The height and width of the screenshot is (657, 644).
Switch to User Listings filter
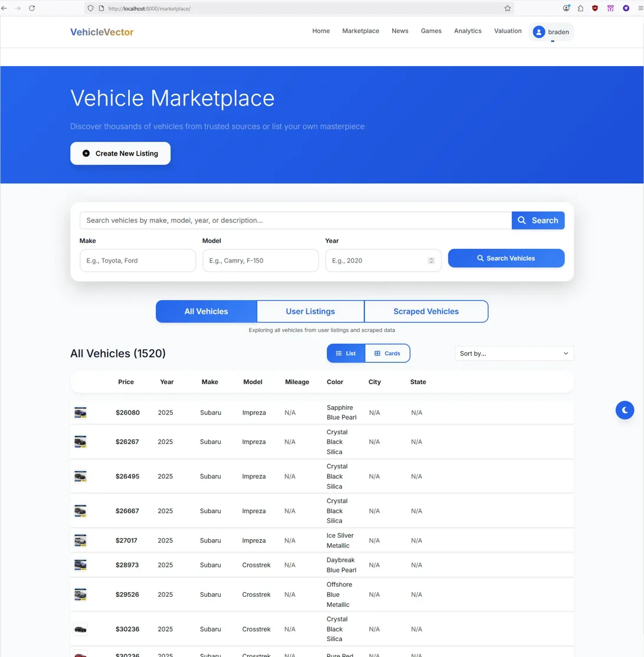[310, 311]
